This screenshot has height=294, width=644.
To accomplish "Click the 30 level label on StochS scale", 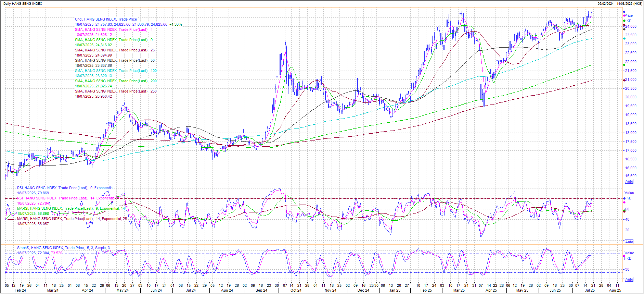I will pos(627,269).
